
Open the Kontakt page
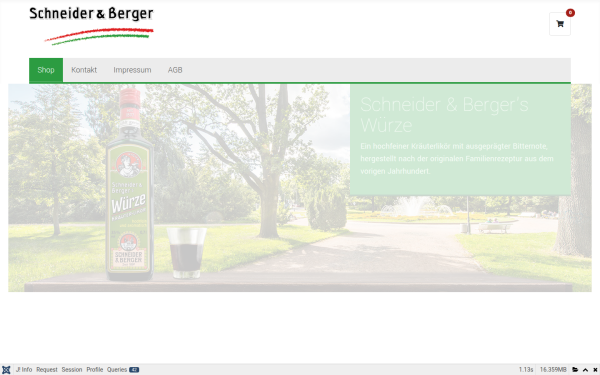(x=84, y=70)
